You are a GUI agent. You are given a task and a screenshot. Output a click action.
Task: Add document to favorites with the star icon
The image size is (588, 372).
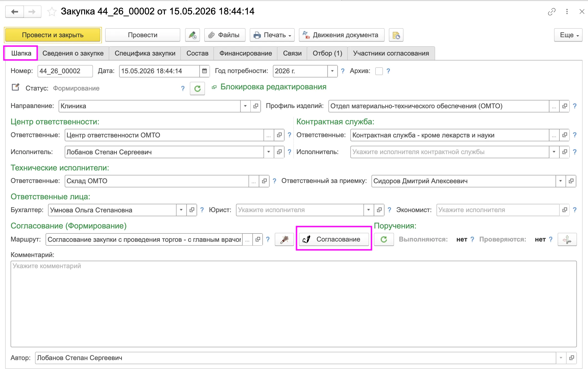click(52, 12)
